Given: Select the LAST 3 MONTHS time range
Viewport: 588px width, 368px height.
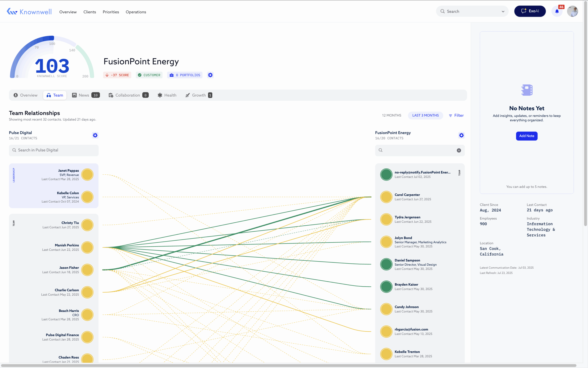Looking at the screenshot, I should [425, 115].
